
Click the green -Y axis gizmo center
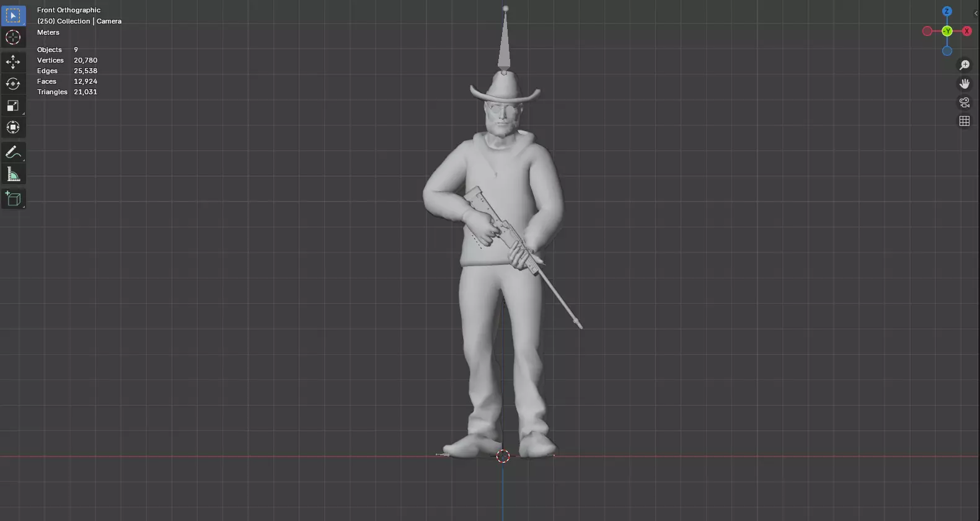click(x=947, y=31)
